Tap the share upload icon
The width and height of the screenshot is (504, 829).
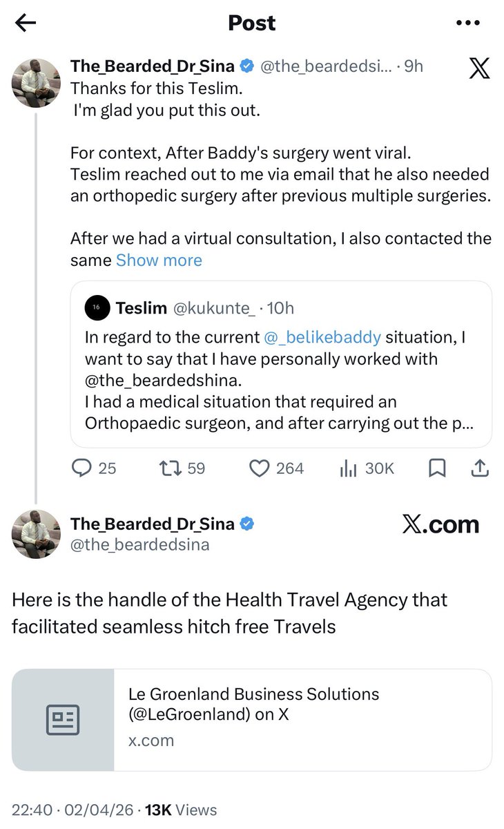478,468
